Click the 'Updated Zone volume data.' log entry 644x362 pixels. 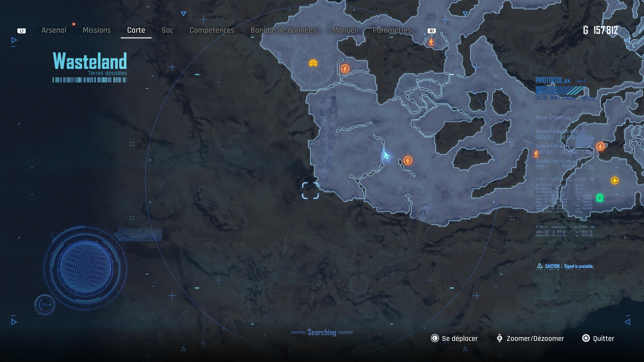pyautogui.click(x=558, y=161)
